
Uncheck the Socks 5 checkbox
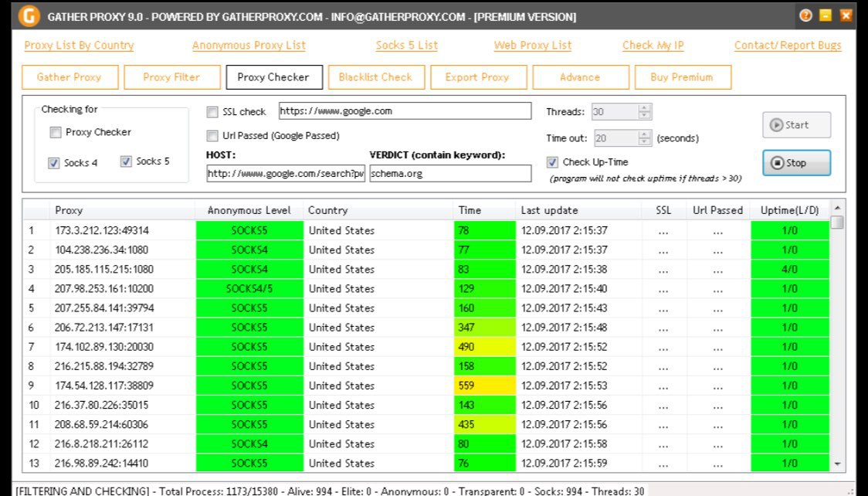[126, 162]
